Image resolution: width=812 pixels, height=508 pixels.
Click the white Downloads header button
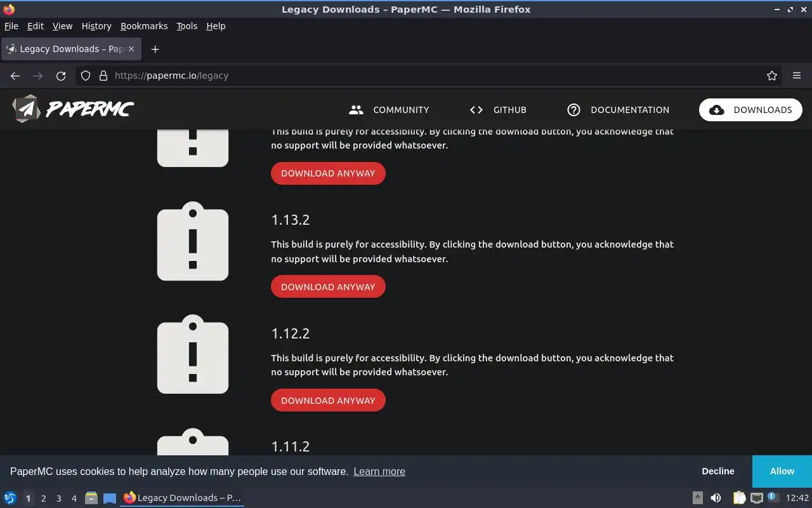pyautogui.click(x=750, y=110)
